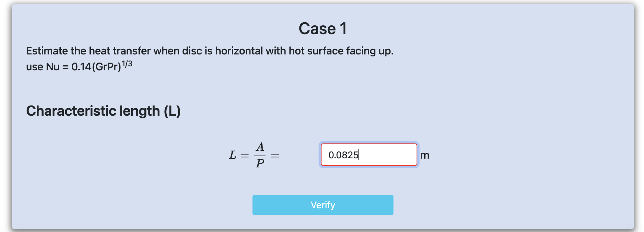Click the 0.0825 value in the field
This screenshot has width=644, height=232.
[x=343, y=155]
